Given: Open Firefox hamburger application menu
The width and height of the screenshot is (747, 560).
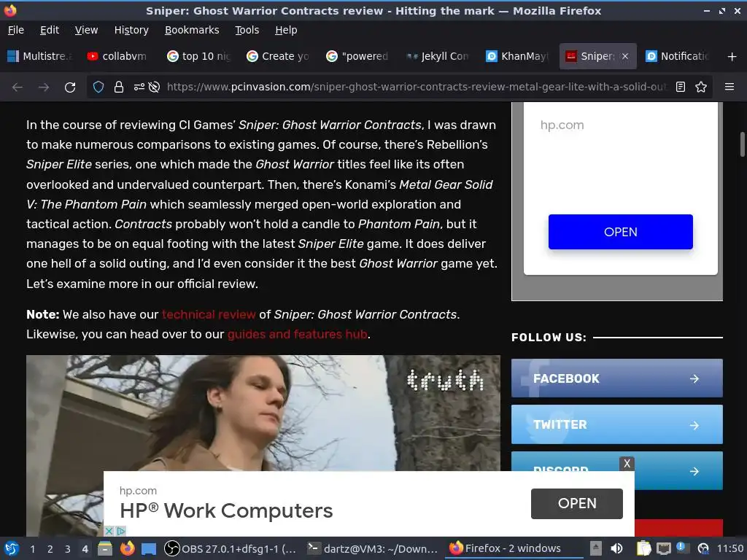Looking at the screenshot, I should (x=729, y=87).
